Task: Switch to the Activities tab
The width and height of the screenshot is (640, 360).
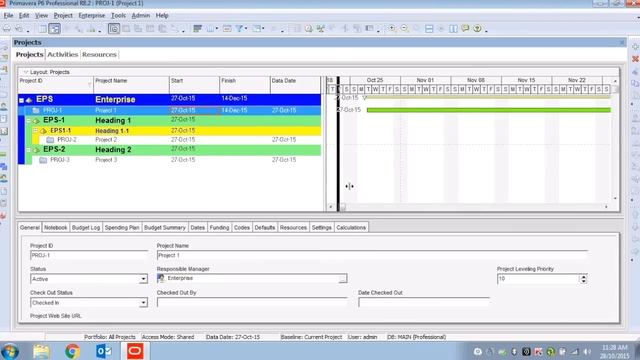Action: click(62, 54)
